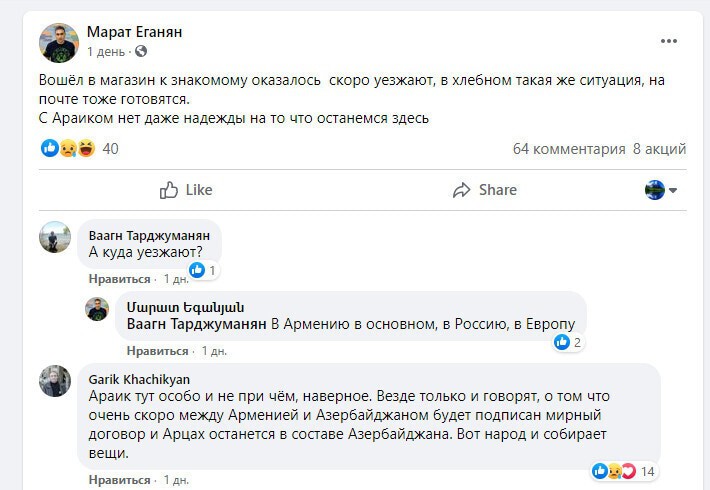
Task: Show the 14 reactions on Garik's comment
Action: pyautogui.click(x=624, y=471)
